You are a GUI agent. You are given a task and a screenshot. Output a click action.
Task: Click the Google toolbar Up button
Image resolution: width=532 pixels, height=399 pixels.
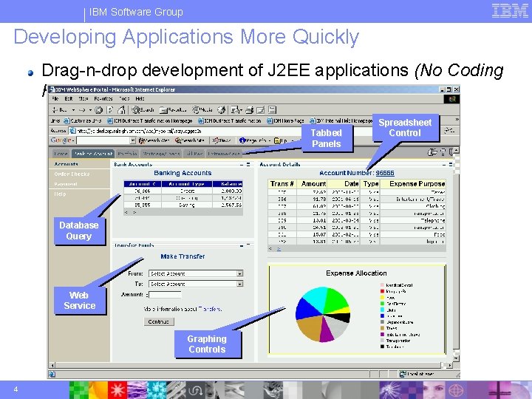(281, 140)
